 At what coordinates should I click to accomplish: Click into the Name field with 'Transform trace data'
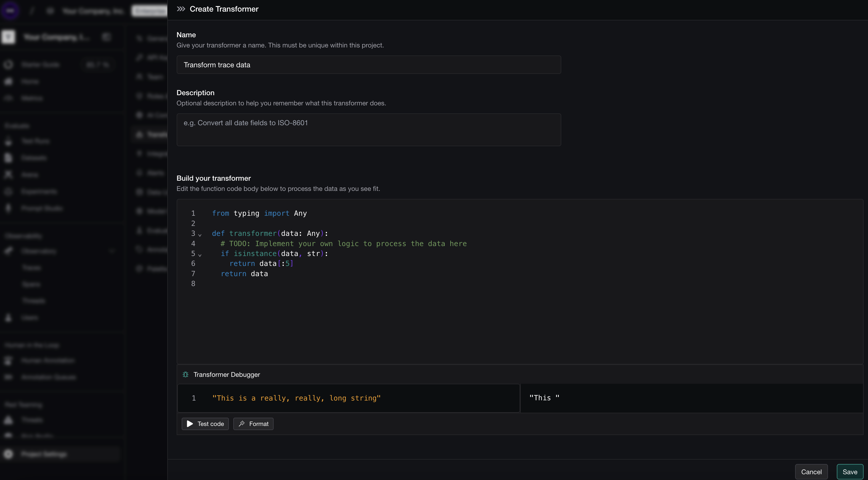click(368, 65)
